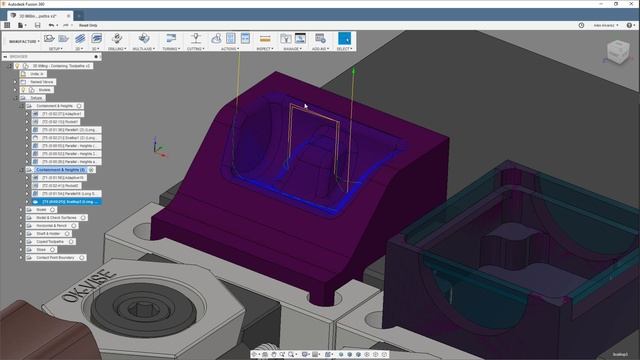This screenshot has width=640, height=360.
Task: Click the Multi-Axis toolpath icon
Action: tap(144, 38)
